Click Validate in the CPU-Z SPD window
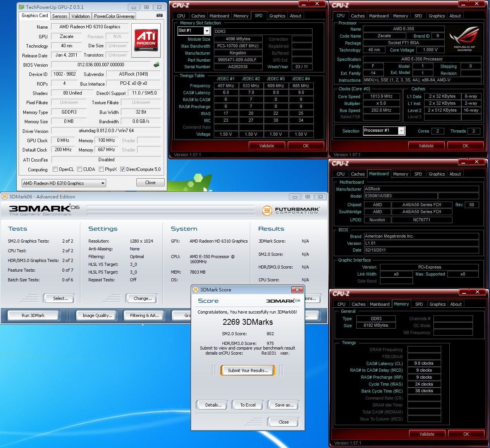 point(266,146)
